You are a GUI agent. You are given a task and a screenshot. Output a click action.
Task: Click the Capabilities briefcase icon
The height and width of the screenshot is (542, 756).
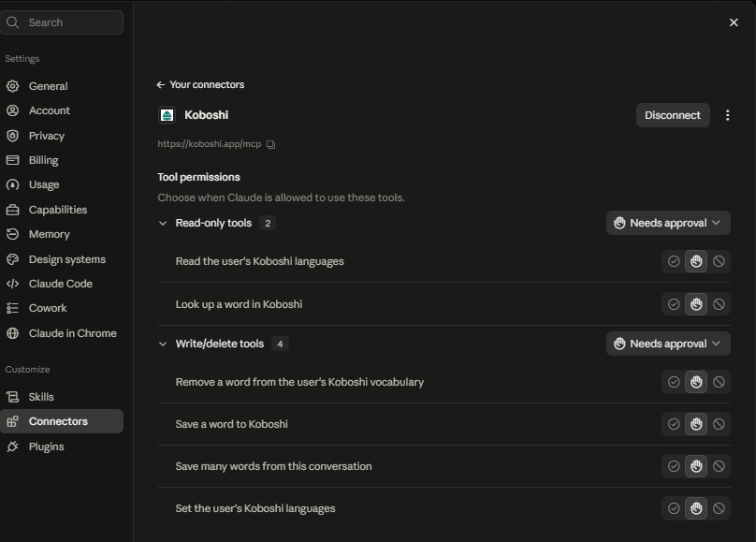point(12,210)
